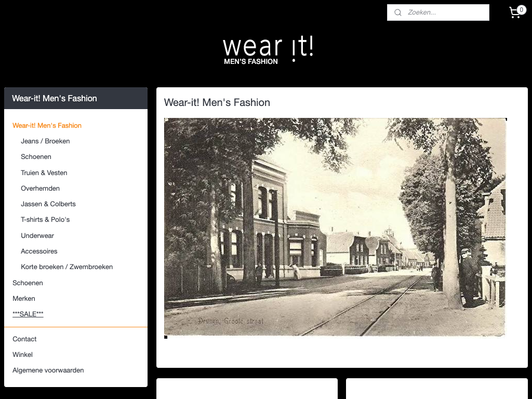Open the Contact page
The image size is (532, 399).
click(x=24, y=339)
